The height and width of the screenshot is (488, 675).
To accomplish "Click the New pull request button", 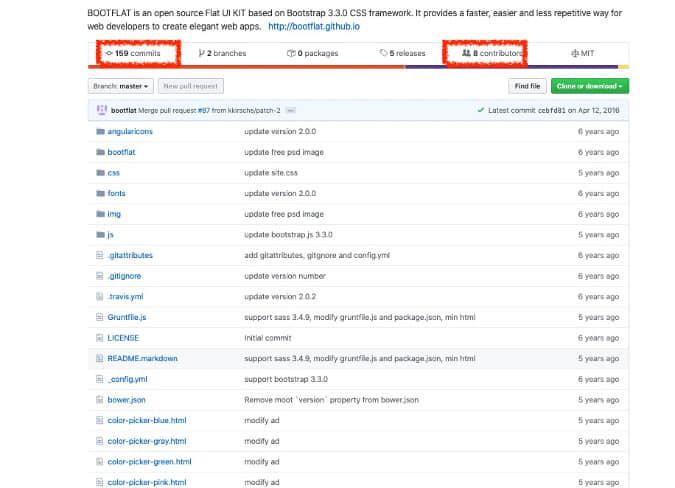I will (x=190, y=87).
